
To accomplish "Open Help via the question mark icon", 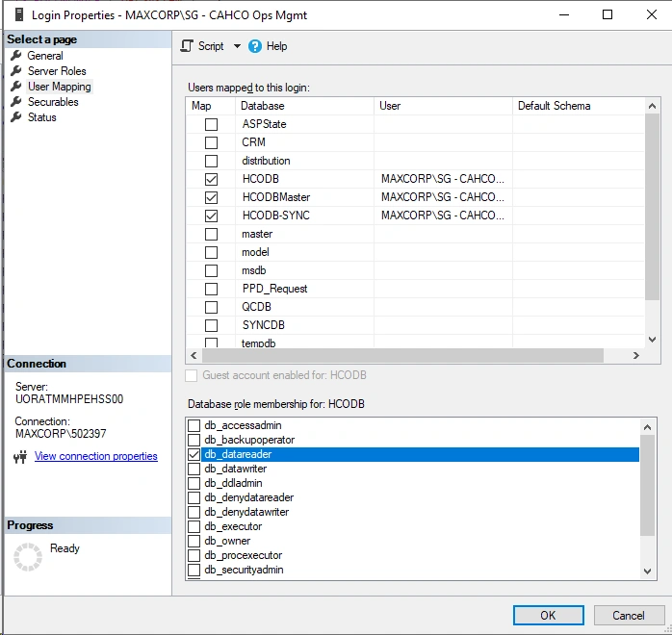I will coord(254,46).
